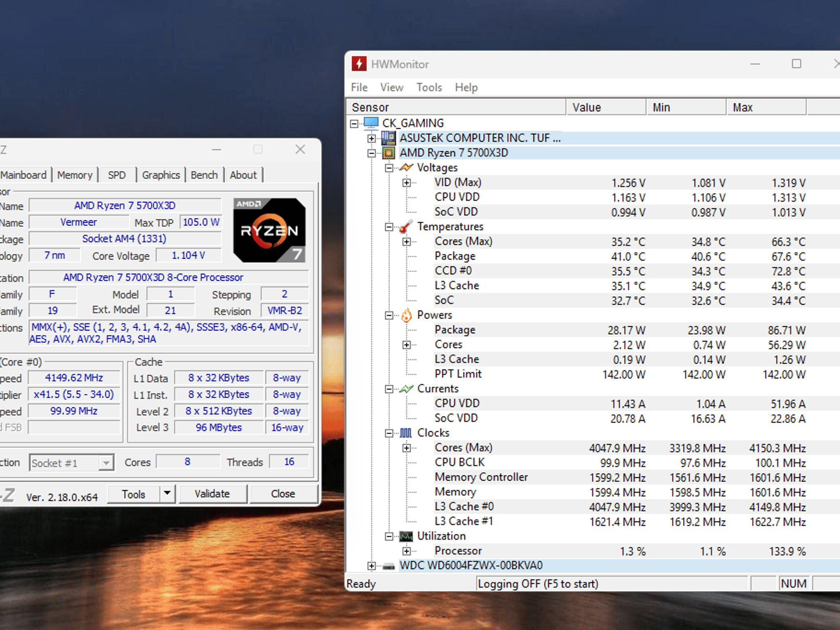Open the Socket #1 selection dropdown in CPU-Z
This screenshot has height=630, width=840.
106,463
